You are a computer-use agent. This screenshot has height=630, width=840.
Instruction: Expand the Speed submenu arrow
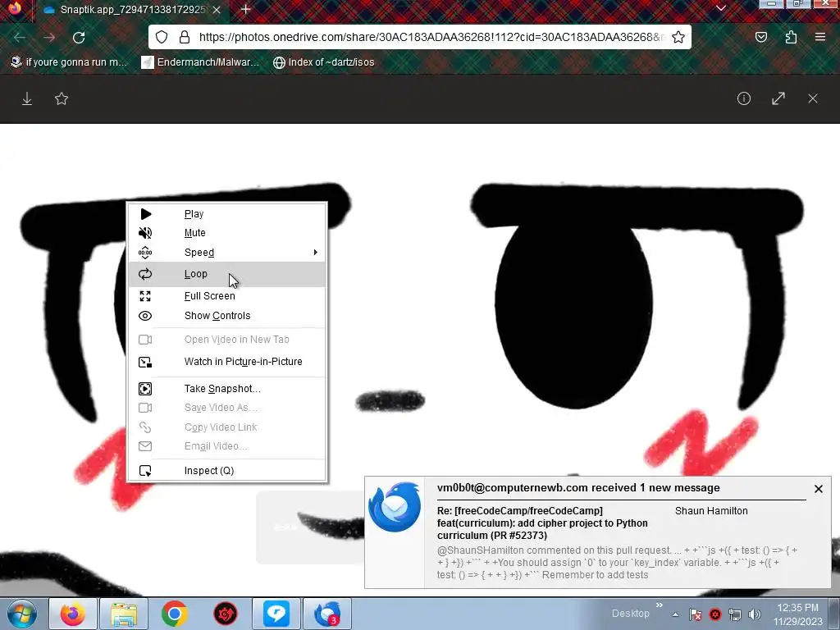(316, 253)
